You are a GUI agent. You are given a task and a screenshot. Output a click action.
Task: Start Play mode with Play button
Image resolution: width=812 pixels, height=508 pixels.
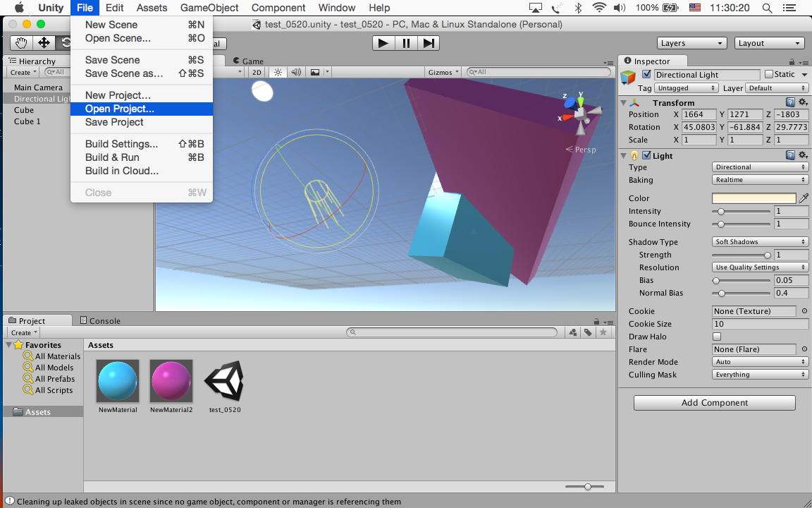(x=383, y=43)
